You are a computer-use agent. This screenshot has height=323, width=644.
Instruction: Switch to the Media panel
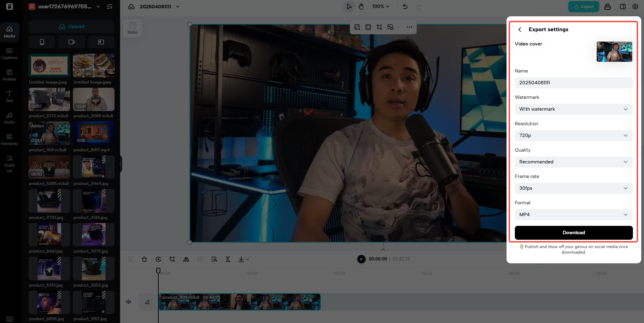pyautogui.click(x=9, y=32)
